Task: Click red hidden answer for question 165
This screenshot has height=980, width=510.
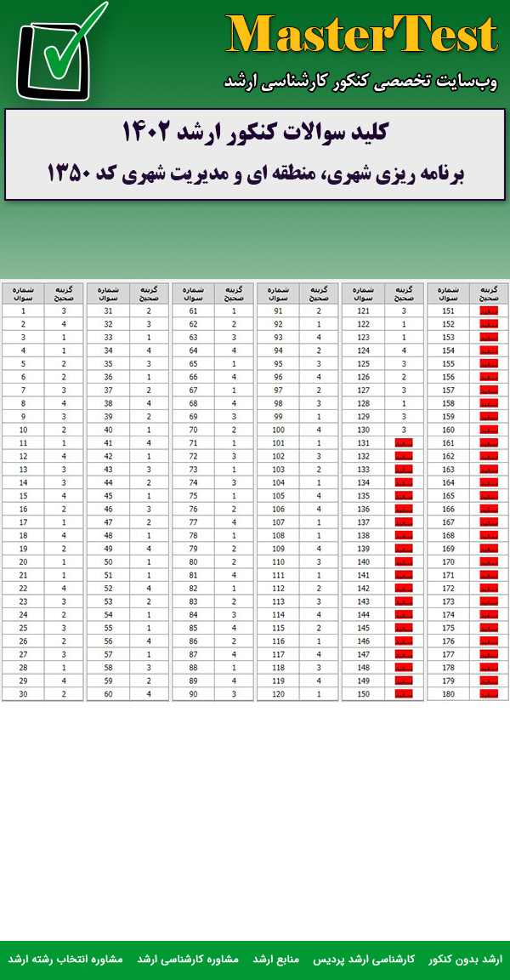Action: coord(489,496)
